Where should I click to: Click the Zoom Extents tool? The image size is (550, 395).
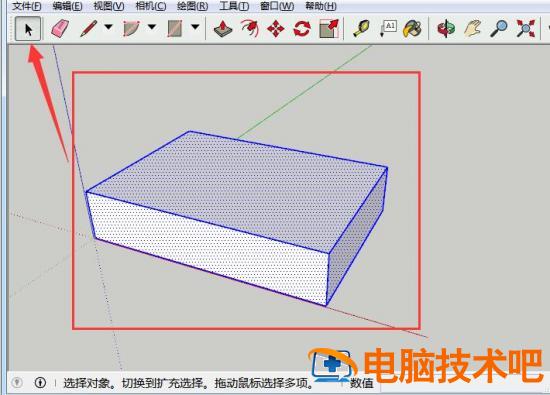(x=525, y=28)
